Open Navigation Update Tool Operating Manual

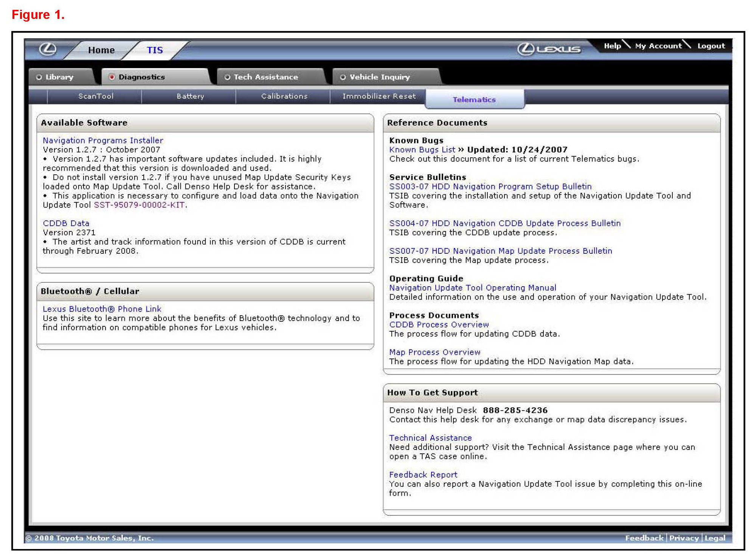pyautogui.click(x=473, y=288)
